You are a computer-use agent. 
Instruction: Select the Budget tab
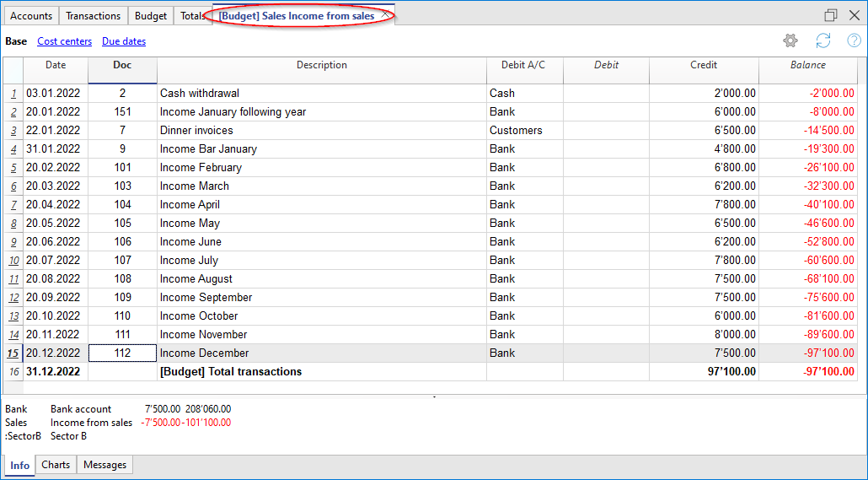tap(151, 16)
